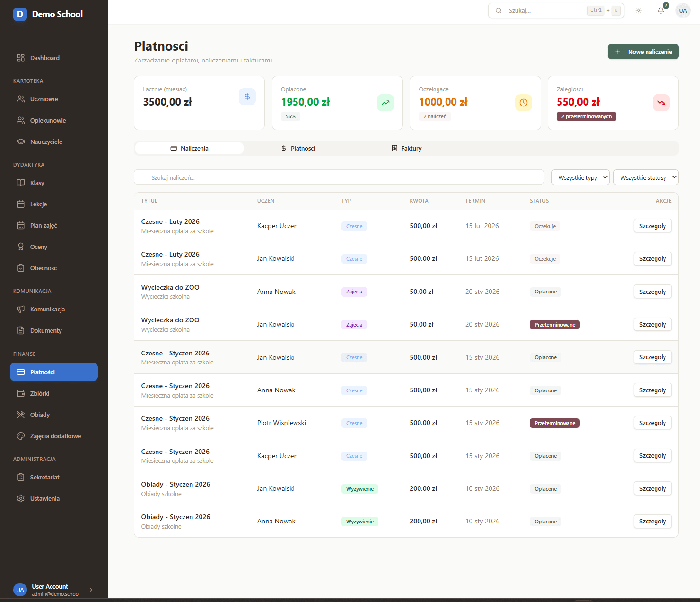The width and height of the screenshot is (700, 602).
Task: Open Komunikacja messages in sidebar
Action: click(x=47, y=309)
